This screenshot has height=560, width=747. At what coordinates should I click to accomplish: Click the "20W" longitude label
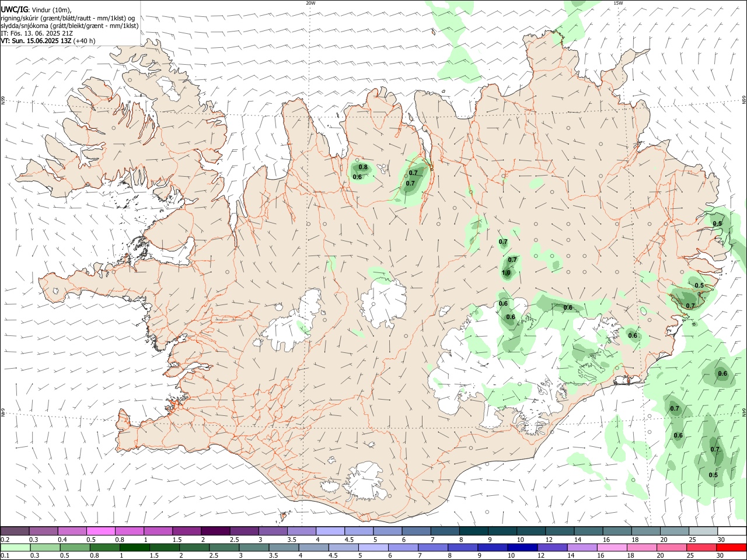[310, 3]
